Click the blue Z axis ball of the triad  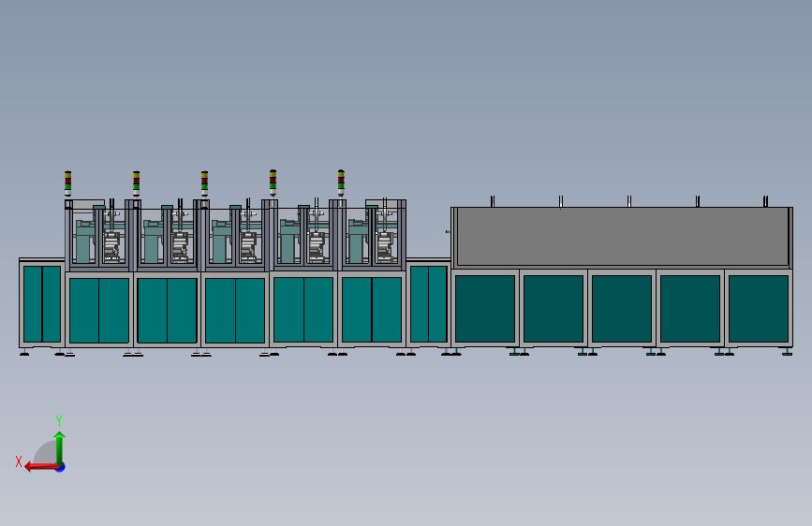tap(61, 467)
